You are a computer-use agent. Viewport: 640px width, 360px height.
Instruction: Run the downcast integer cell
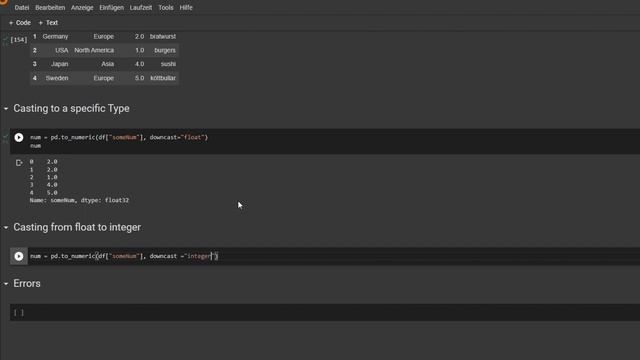click(19, 256)
